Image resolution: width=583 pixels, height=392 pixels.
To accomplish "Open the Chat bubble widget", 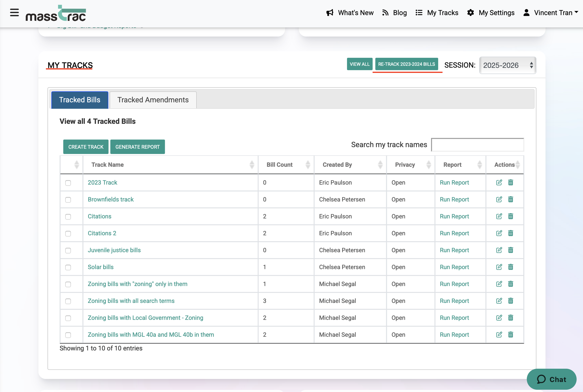I will (x=551, y=379).
